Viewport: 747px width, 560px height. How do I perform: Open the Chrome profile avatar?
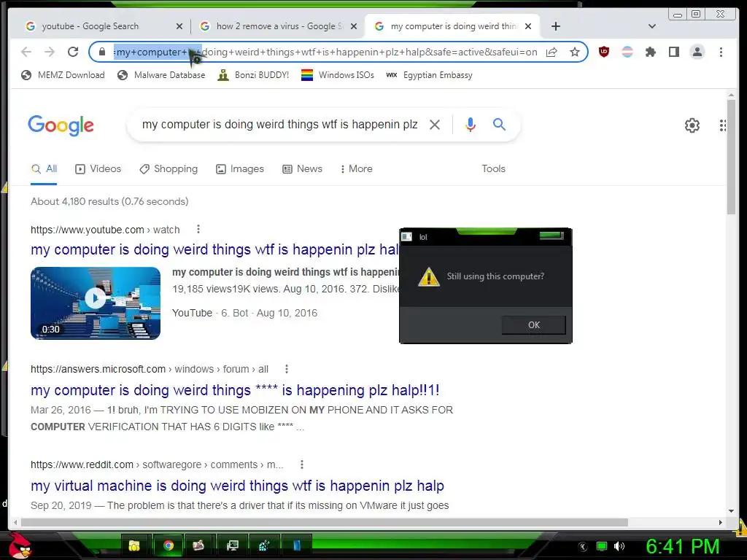click(x=697, y=52)
